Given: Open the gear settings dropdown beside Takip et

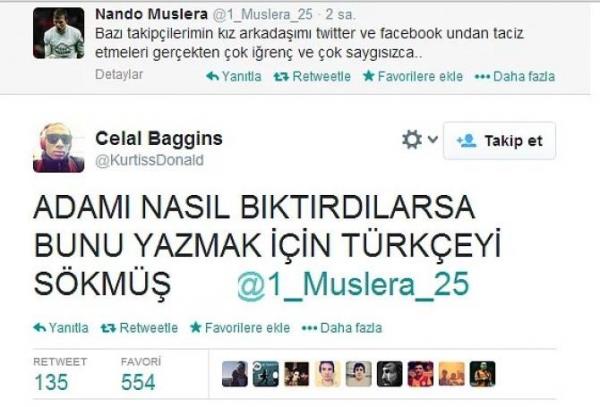Looking at the screenshot, I should (x=420, y=140).
